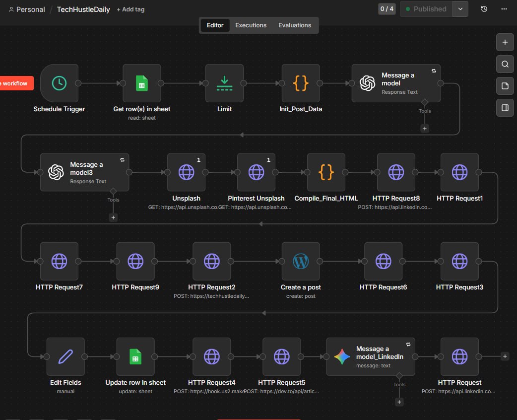Viewport: 517px width, 420px height.
Task: Click the add node plus button in the sidebar
Action: point(505,42)
